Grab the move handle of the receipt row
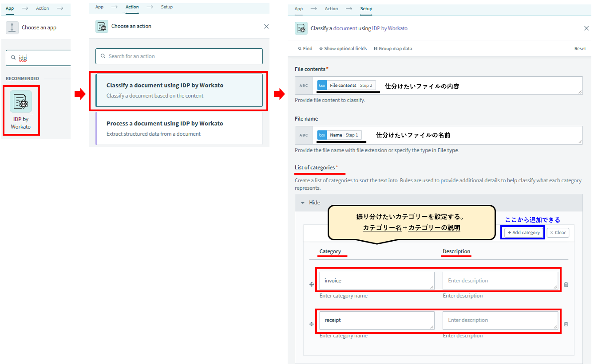Viewport: 594px width, 364px height. point(312,324)
